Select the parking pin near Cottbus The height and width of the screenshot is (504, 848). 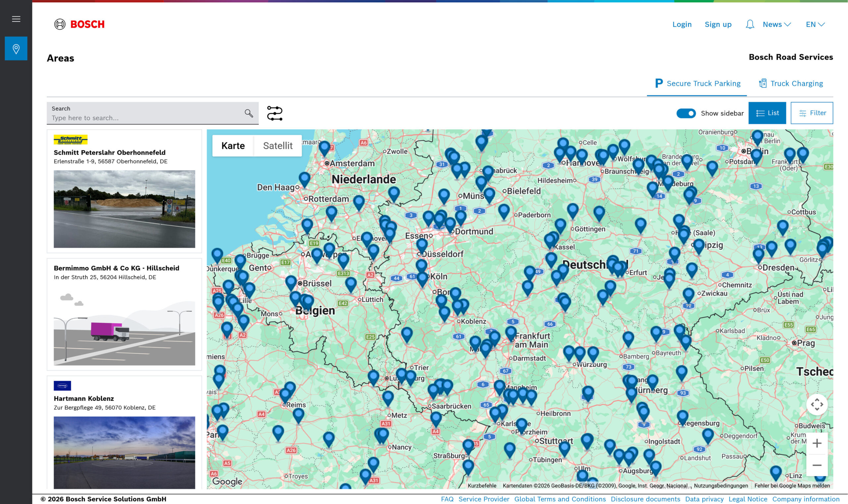pyautogui.click(x=783, y=228)
